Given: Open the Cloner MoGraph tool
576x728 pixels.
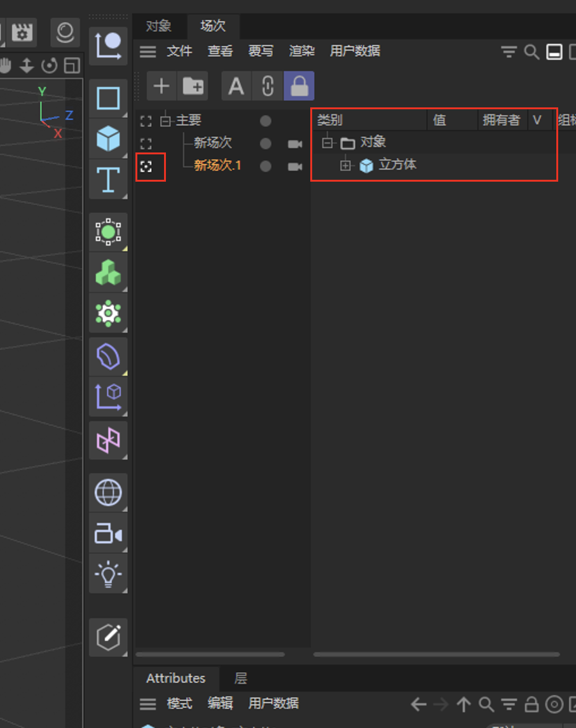Looking at the screenshot, I should pyautogui.click(x=108, y=273).
